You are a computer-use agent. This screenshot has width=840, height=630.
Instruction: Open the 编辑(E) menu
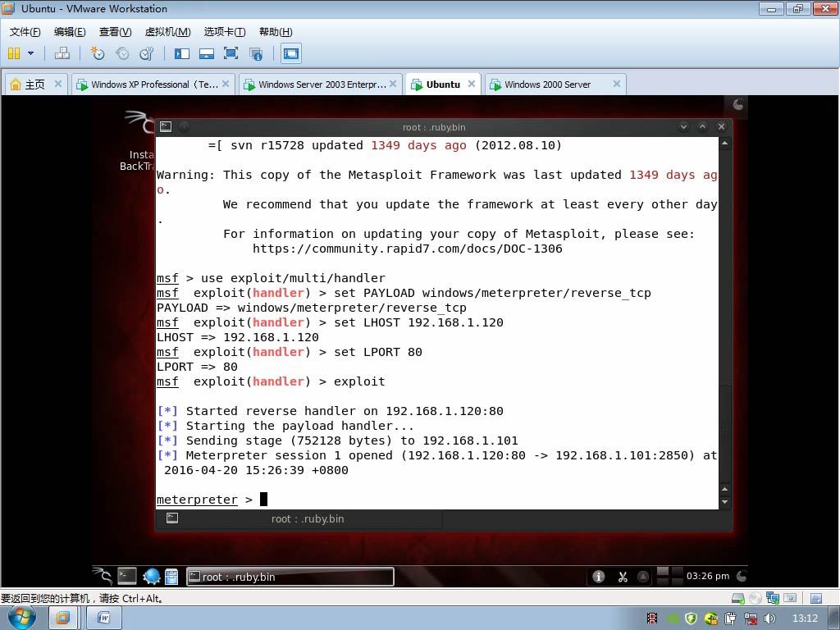point(70,32)
